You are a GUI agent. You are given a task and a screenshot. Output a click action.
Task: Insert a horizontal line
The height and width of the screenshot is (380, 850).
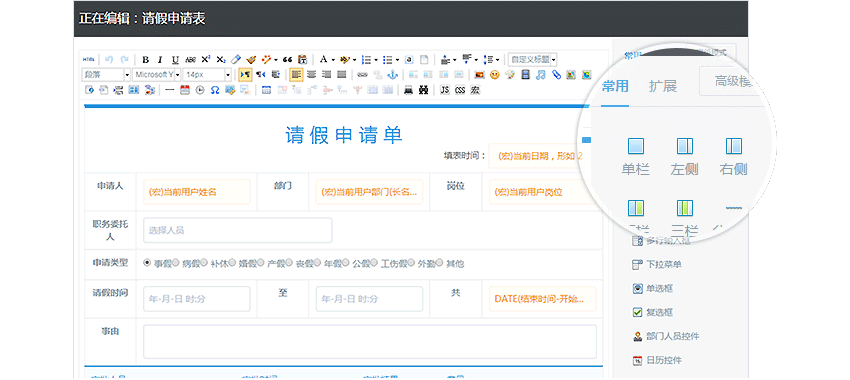coord(170,90)
